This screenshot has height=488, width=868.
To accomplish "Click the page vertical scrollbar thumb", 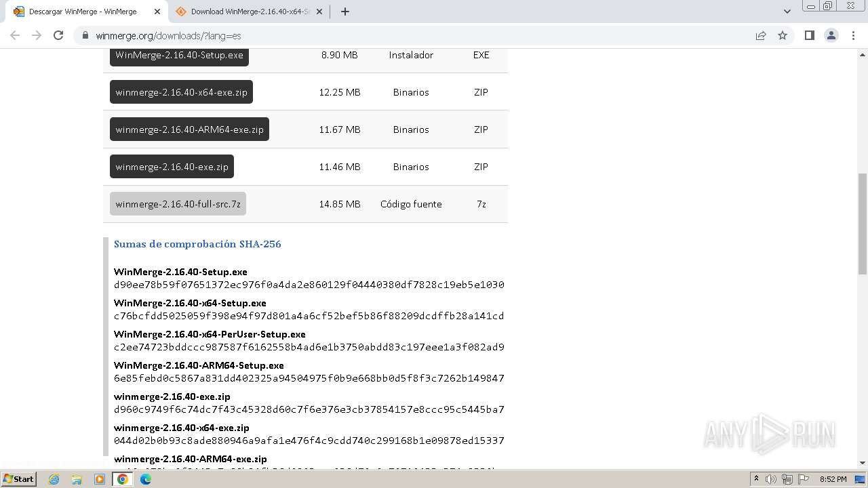I will [862, 224].
